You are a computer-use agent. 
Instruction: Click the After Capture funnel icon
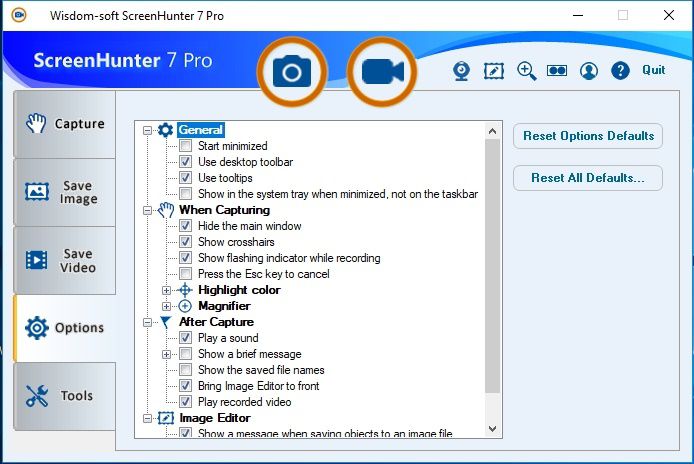(166, 322)
